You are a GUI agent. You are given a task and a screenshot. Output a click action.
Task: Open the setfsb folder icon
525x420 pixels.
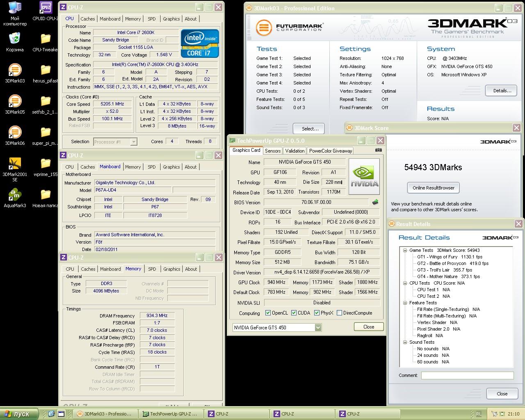click(46, 105)
